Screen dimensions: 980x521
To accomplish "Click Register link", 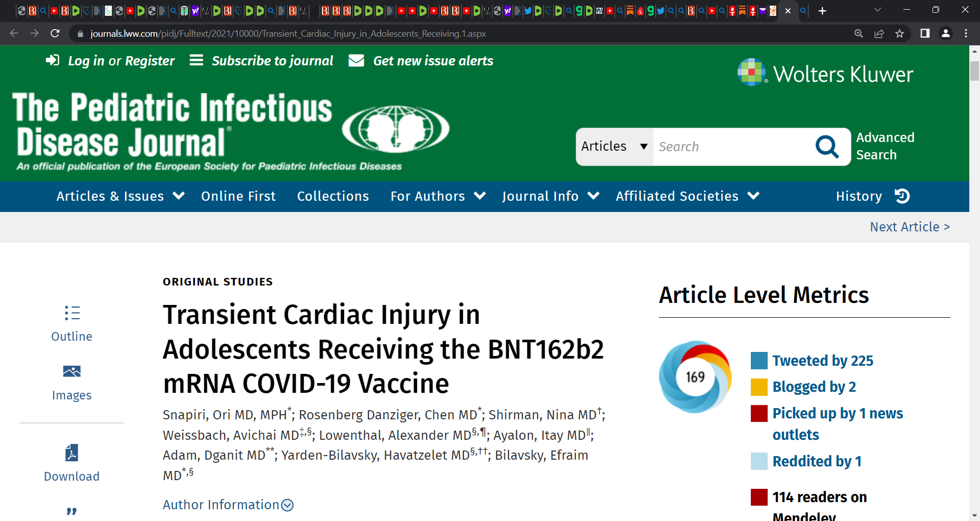I will (150, 61).
